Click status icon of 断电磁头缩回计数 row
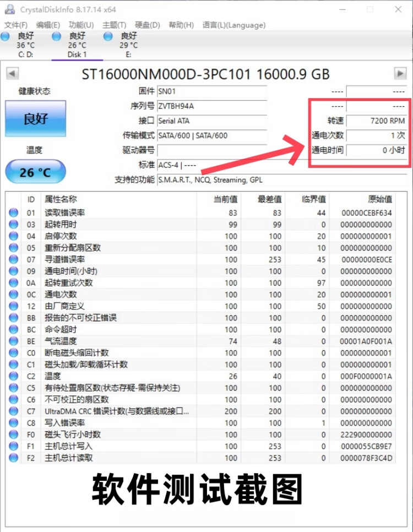Image resolution: width=413 pixels, height=532 pixels. click(14, 353)
